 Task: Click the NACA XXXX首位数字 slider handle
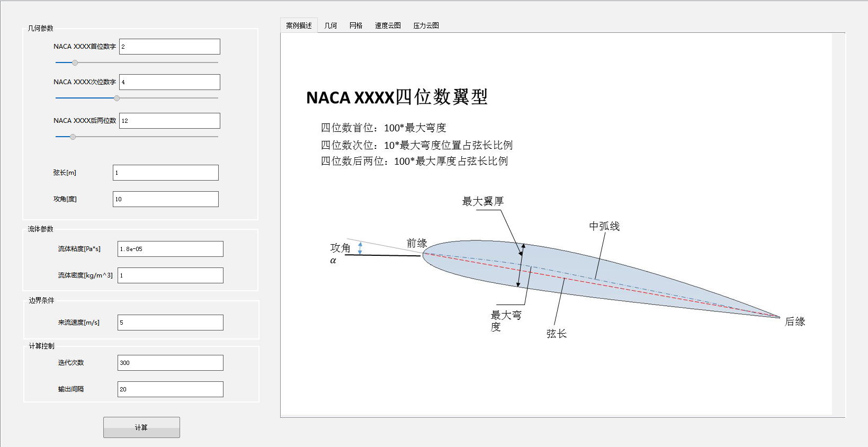pyautogui.click(x=75, y=62)
